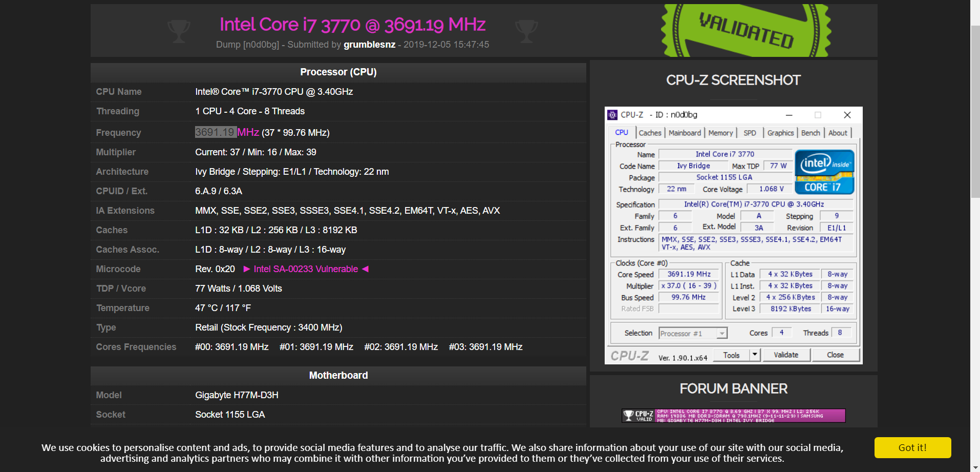Switch to Graphics tab in CPU-Z screenshot
980x472 pixels.
[x=780, y=133]
